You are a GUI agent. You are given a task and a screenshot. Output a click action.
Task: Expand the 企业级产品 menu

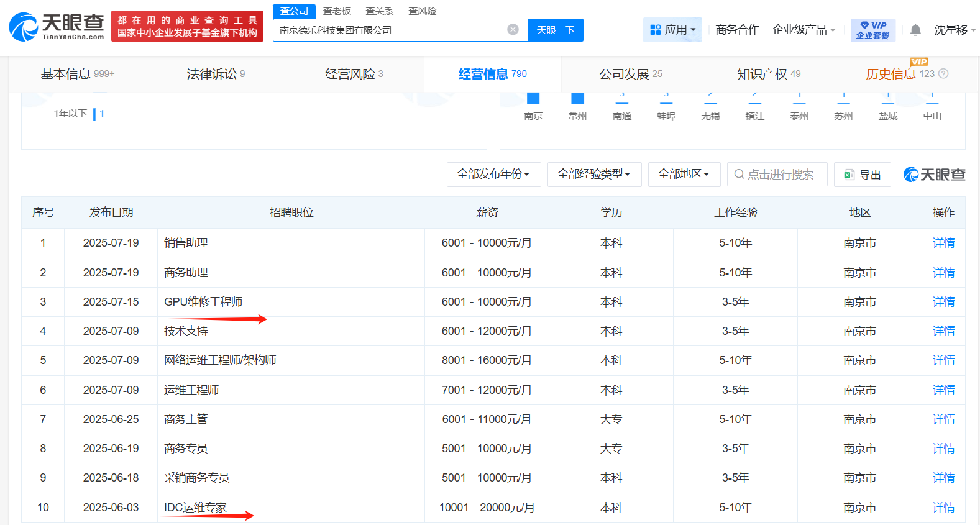804,30
